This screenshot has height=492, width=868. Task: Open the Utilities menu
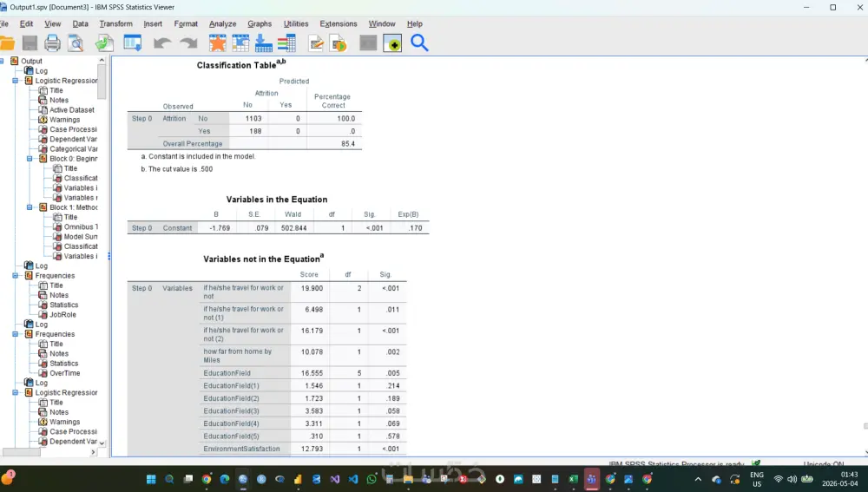click(x=296, y=23)
